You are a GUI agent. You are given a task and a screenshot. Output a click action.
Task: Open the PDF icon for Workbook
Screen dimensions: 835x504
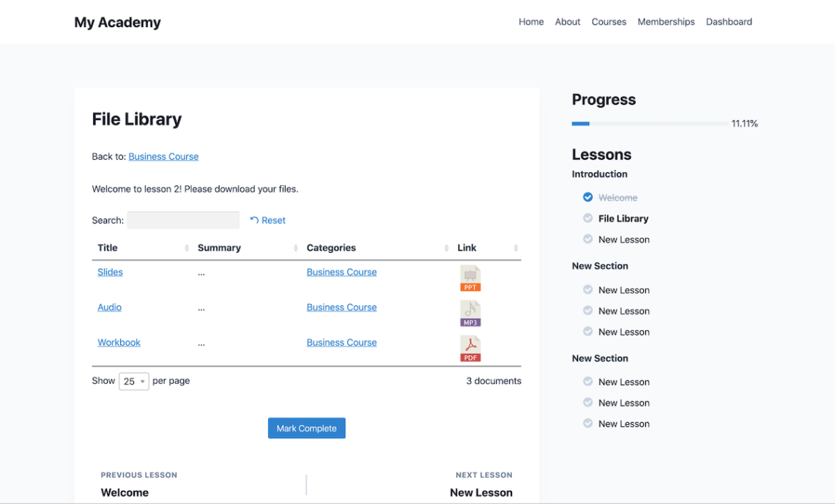470,348
